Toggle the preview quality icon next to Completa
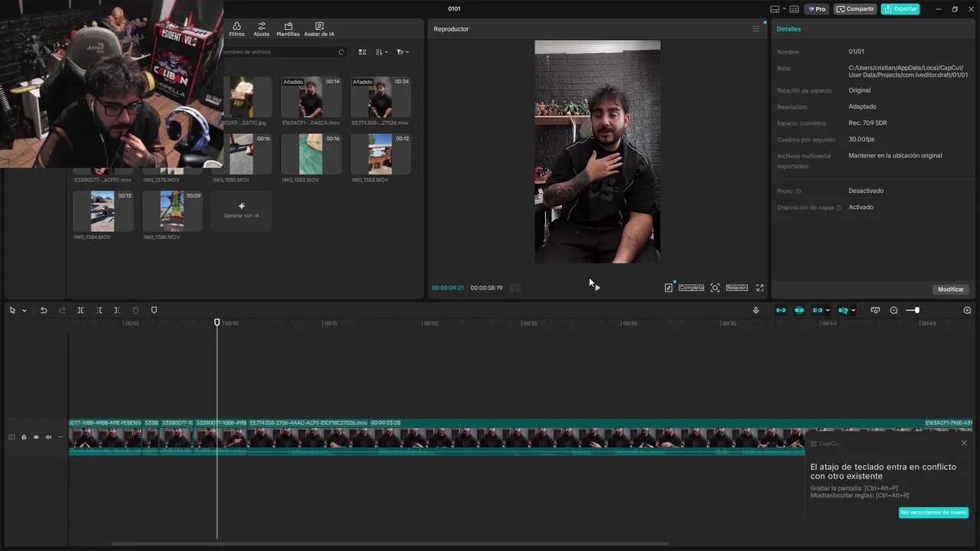 click(668, 288)
